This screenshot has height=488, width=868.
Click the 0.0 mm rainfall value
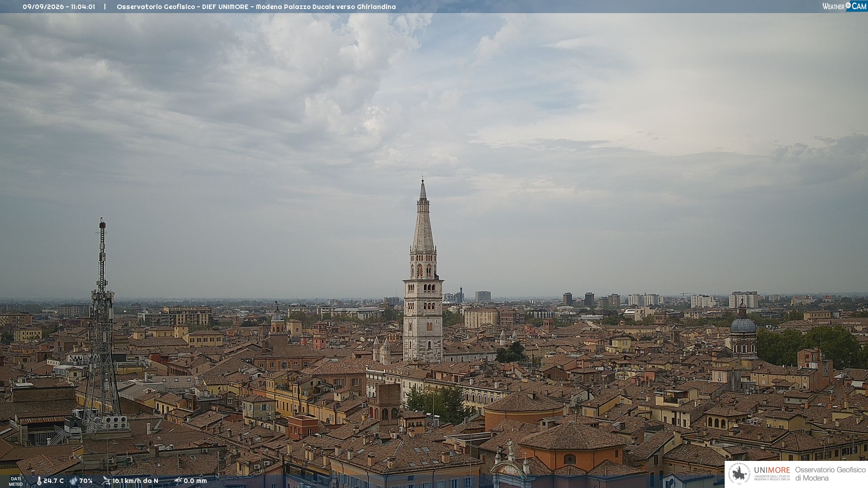[x=195, y=481]
